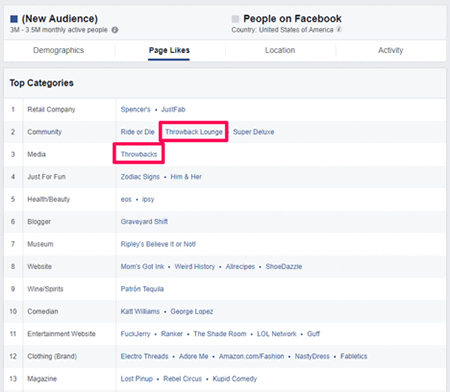Screen dimensions: 450x392
Task: Click the (New Audience) title
Action: (60, 19)
